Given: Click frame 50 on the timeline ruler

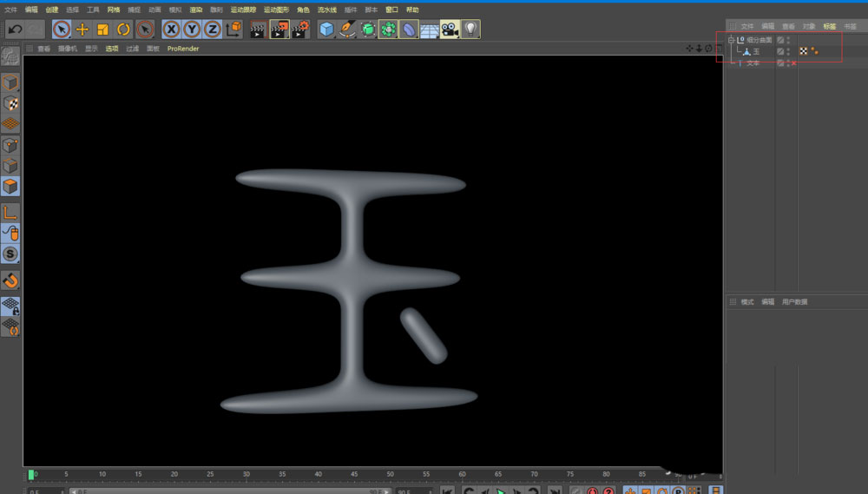Looking at the screenshot, I should [x=391, y=474].
